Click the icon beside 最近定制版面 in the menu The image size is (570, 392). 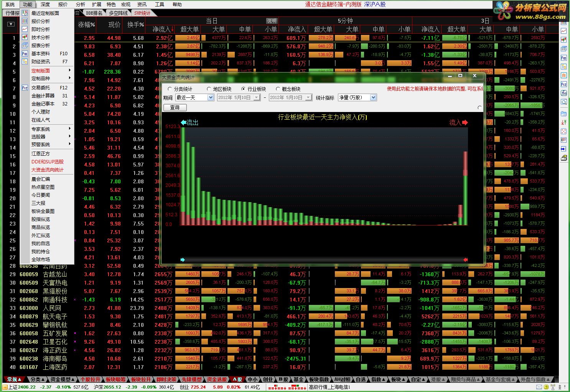pos(25,13)
